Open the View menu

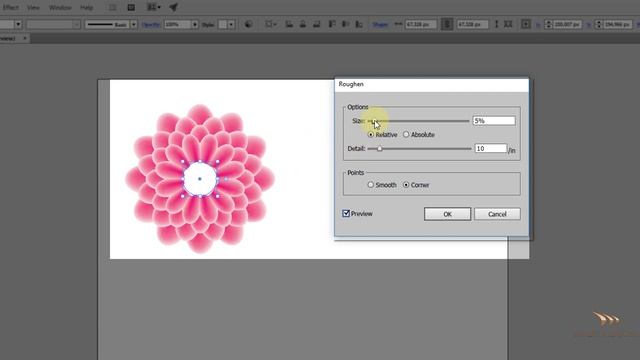(x=33, y=7)
